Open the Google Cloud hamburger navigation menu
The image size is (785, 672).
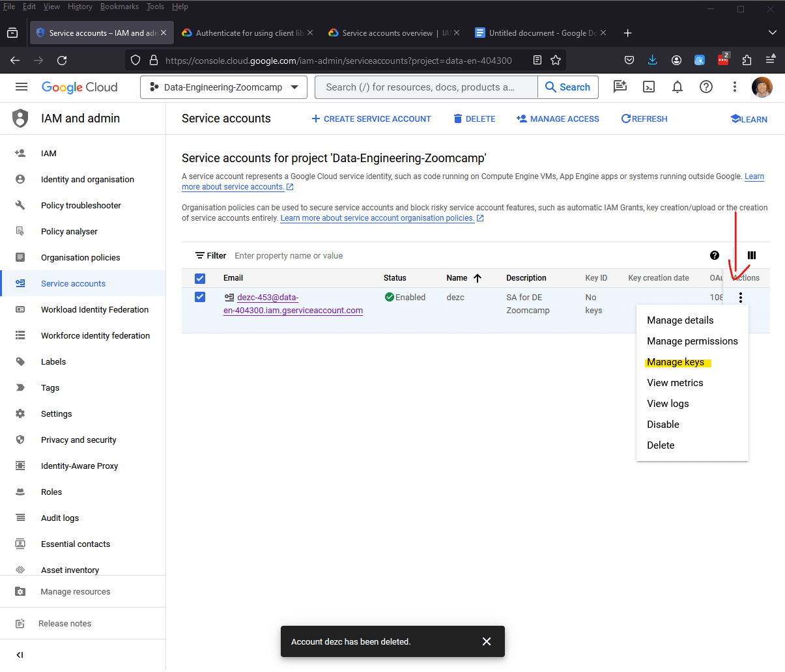click(21, 87)
